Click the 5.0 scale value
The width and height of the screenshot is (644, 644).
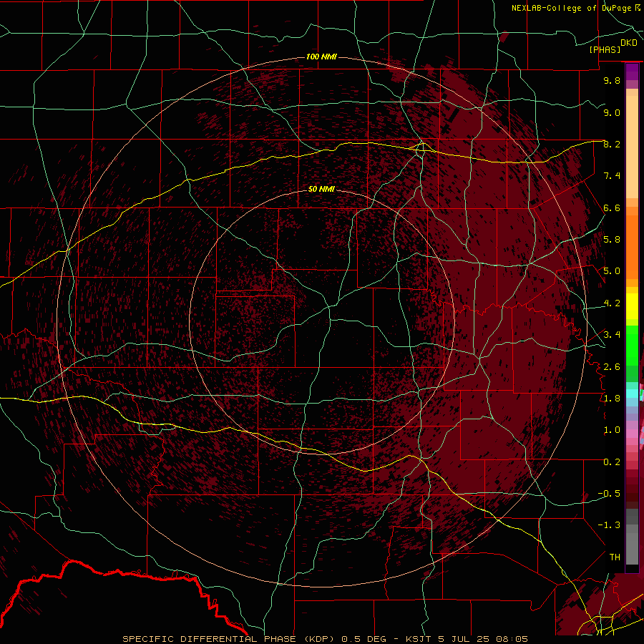pyautogui.click(x=612, y=271)
